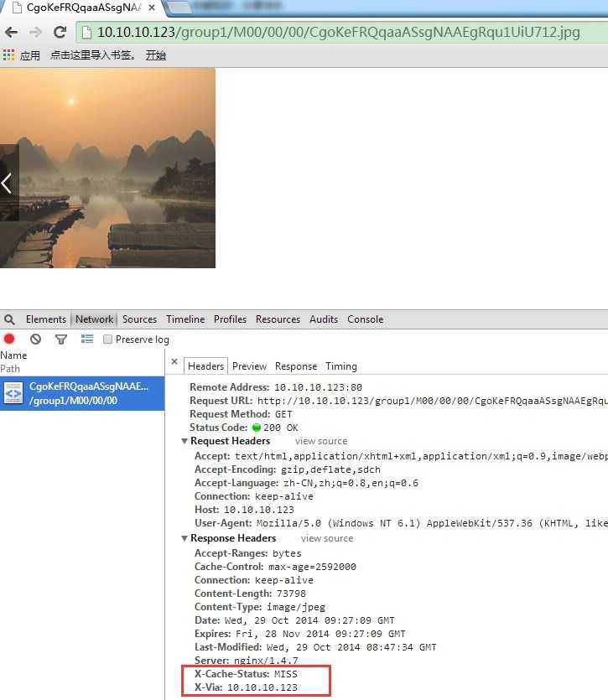608x700 pixels.
Task: Click Cache-Control max-age=2592000 value
Action: click(x=312, y=567)
